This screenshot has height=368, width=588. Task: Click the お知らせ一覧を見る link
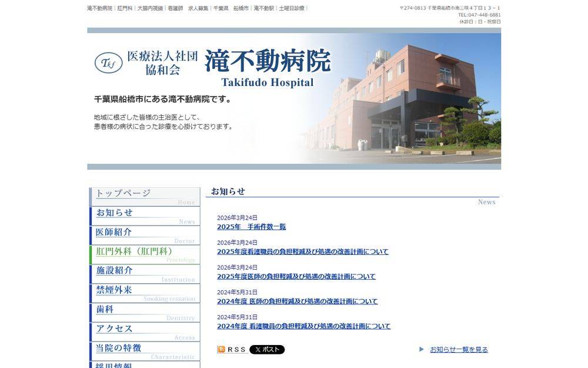pyautogui.click(x=459, y=350)
